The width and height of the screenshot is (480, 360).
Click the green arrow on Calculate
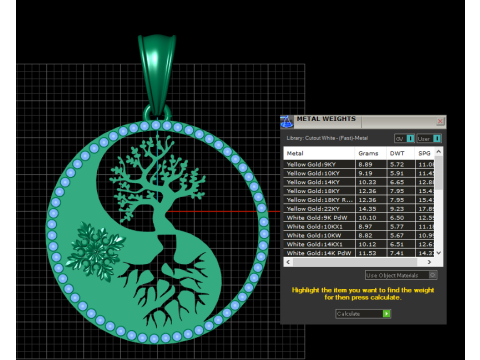pos(386,314)
